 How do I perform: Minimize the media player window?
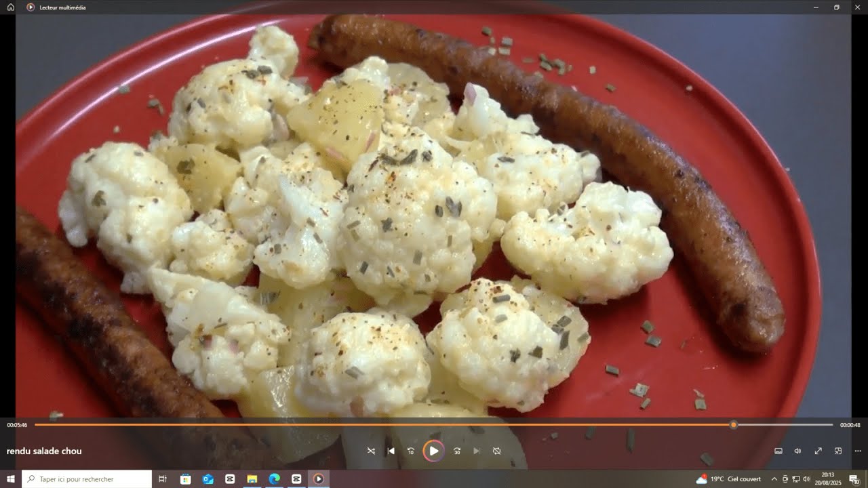point(816,7)
